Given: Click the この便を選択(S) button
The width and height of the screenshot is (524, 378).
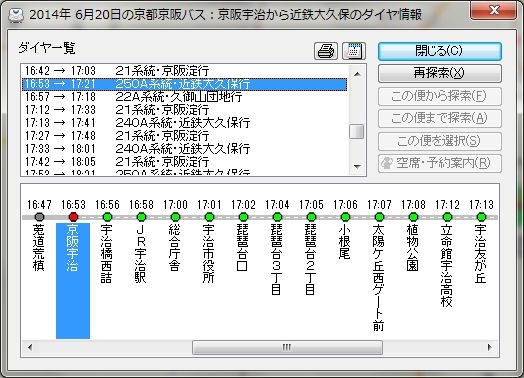Looking at the screenshot, I should (x=439, y=141).
